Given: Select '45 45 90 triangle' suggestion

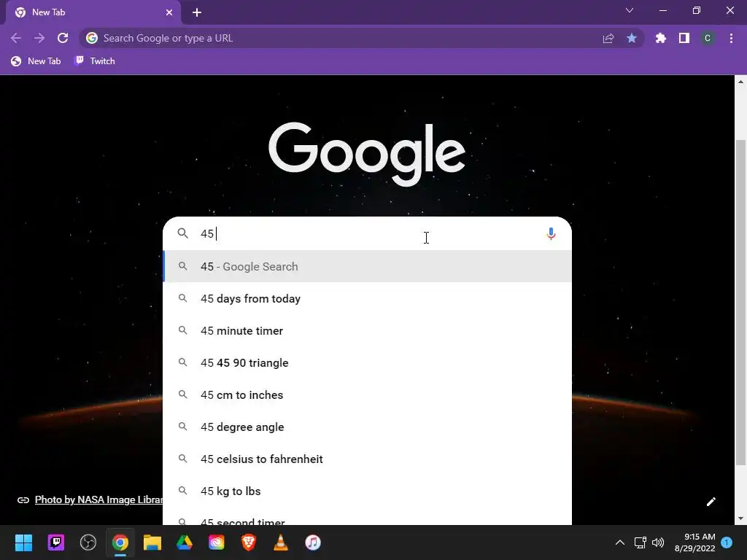Looking at the screenshot, I should coord(367,363).
